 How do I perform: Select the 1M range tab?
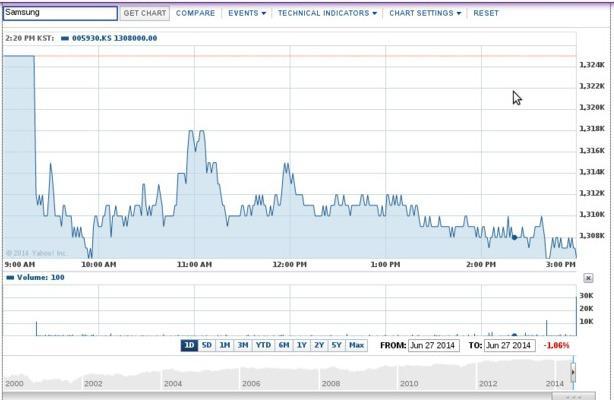tap(225, 345)
